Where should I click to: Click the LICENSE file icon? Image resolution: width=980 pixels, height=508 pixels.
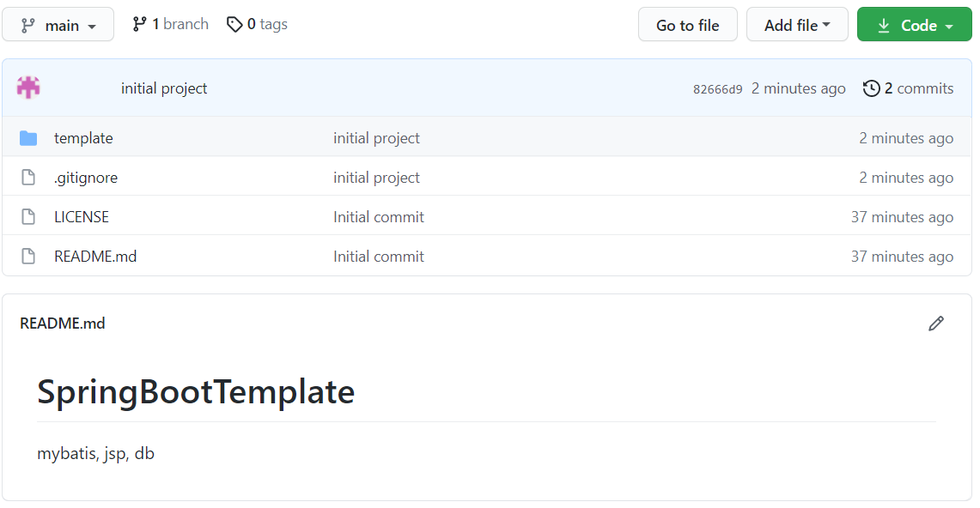click(28, 216)
